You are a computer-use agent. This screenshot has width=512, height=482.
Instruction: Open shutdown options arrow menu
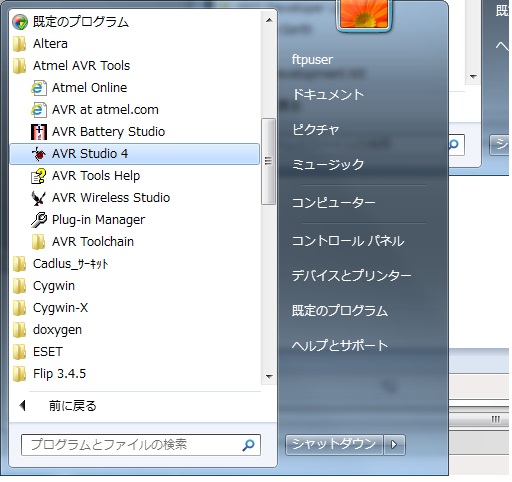(394, 445)
